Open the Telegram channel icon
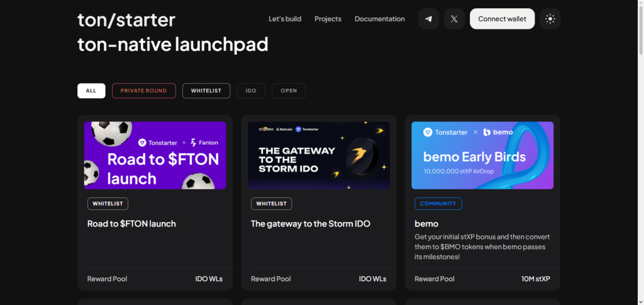 pos(428,19)
